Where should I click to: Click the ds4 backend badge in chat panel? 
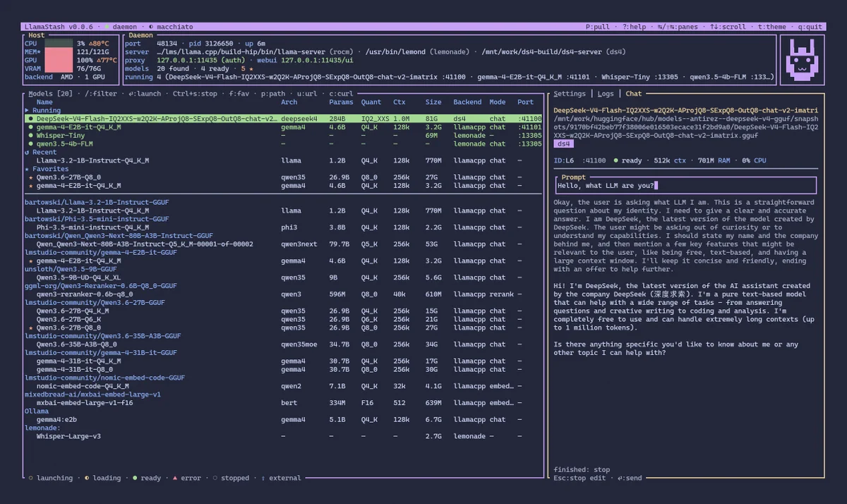[563, 143]
